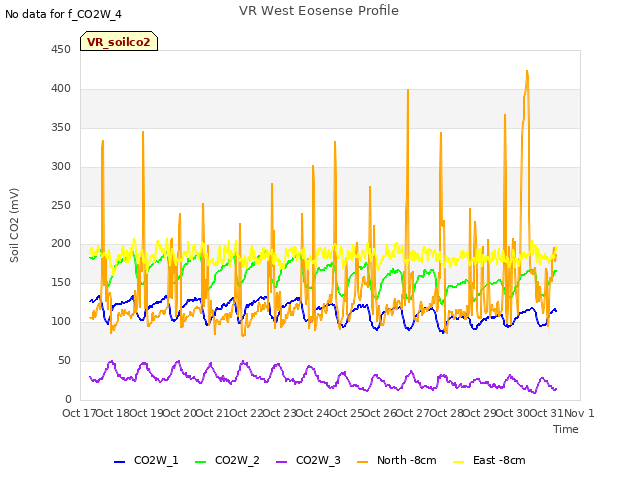Click the blue CO2W_1 legend swatch

click(x=119, y=461)
